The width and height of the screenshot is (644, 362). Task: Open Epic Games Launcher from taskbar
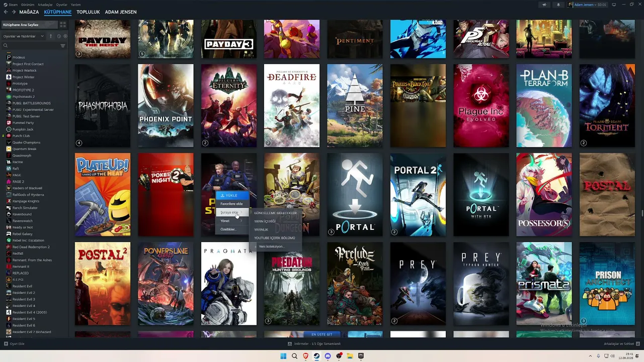click(361, 356)
